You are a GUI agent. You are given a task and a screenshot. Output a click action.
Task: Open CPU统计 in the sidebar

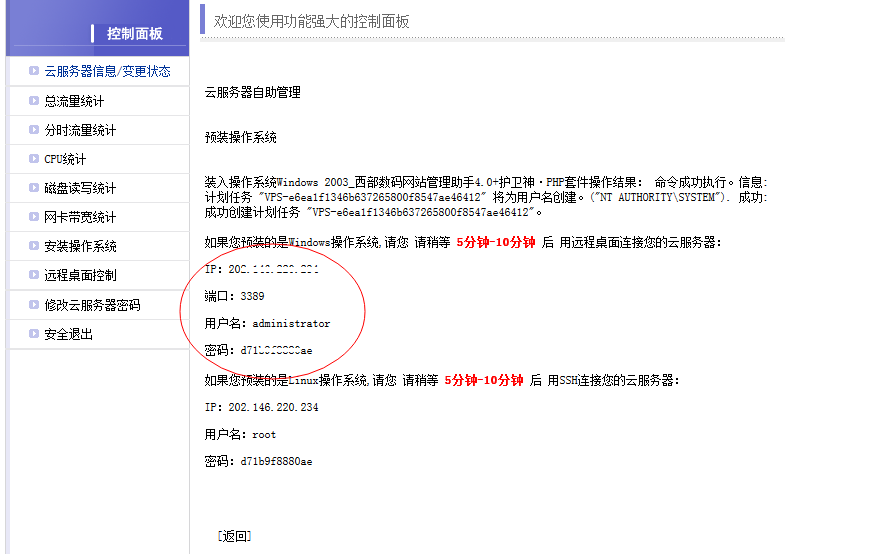click(x=65, y=159)
